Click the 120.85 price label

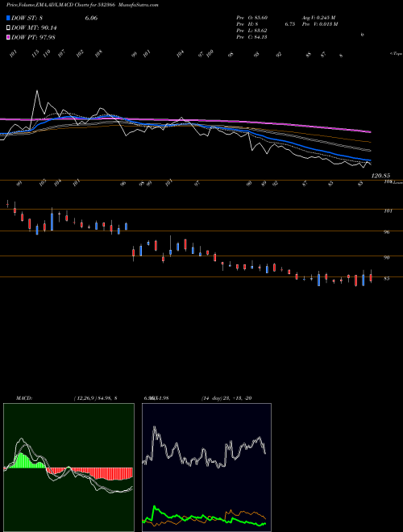(x=381, y=176)
